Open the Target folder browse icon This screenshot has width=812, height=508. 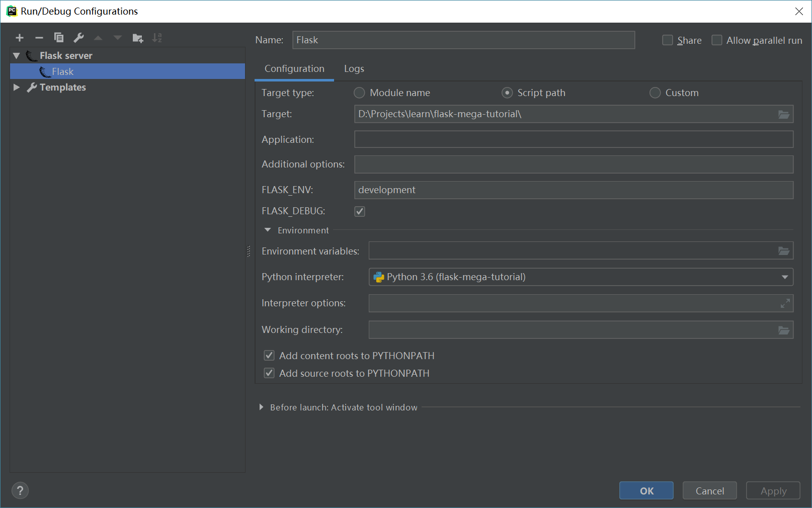pos(783,114)
